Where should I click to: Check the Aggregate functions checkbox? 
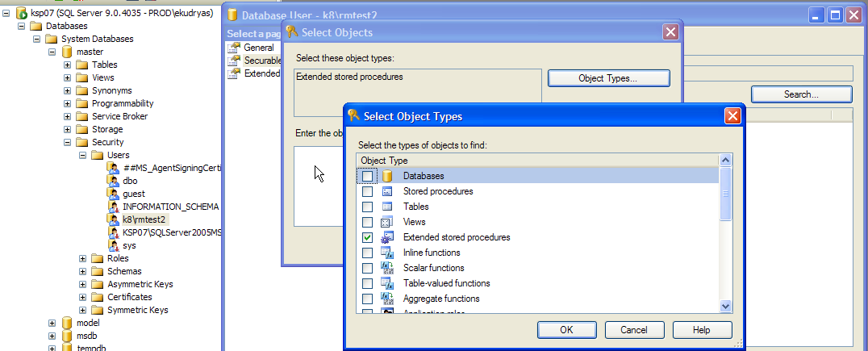coord(368,299)
